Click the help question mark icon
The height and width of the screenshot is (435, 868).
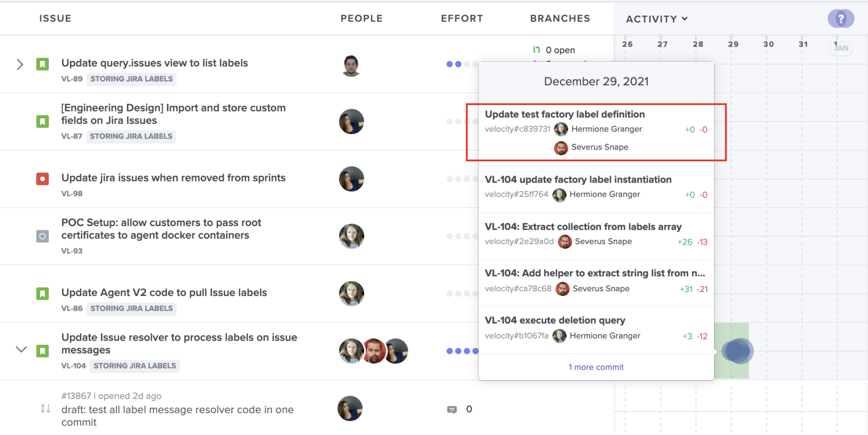coord(841,19)
